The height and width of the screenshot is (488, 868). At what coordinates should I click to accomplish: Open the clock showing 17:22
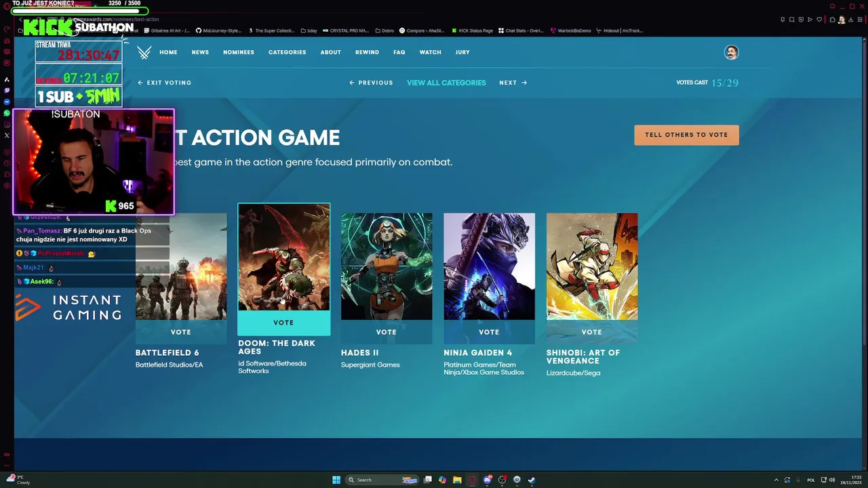click(x=850, y=480)
